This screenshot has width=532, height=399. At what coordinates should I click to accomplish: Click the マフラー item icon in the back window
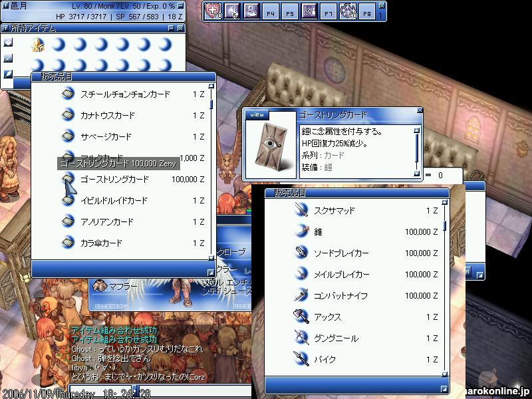99,287
